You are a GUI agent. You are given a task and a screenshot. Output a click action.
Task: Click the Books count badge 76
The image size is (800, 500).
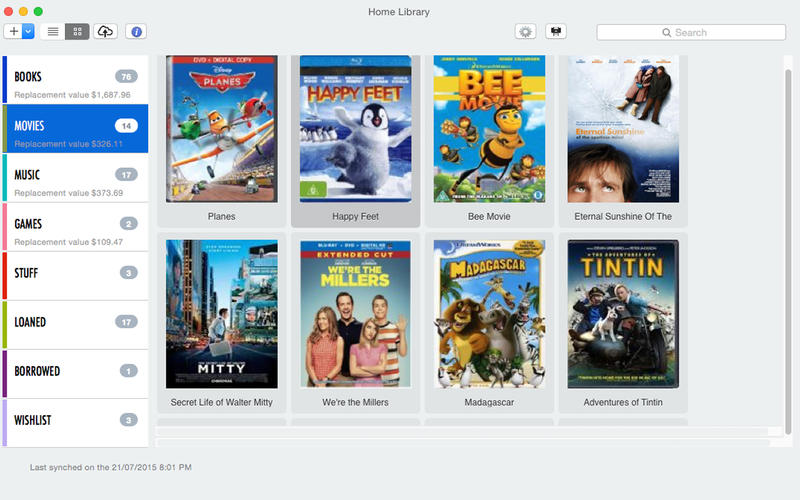coord(126,77)
